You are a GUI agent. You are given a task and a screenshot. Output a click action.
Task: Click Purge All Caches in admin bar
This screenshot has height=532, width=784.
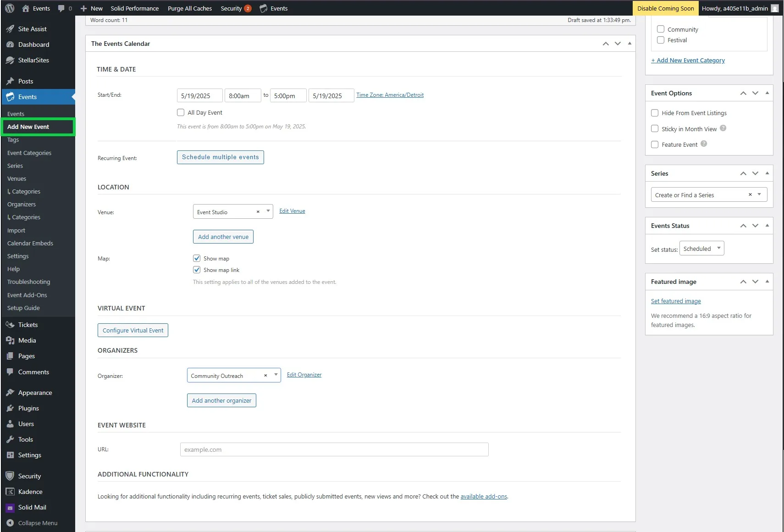189,8
